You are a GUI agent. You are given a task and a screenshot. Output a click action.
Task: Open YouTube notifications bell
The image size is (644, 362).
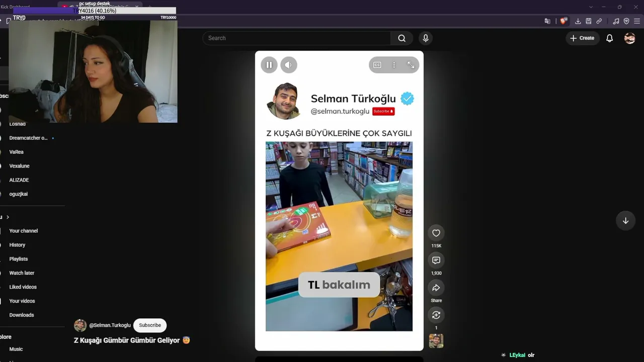pos(610,38)
